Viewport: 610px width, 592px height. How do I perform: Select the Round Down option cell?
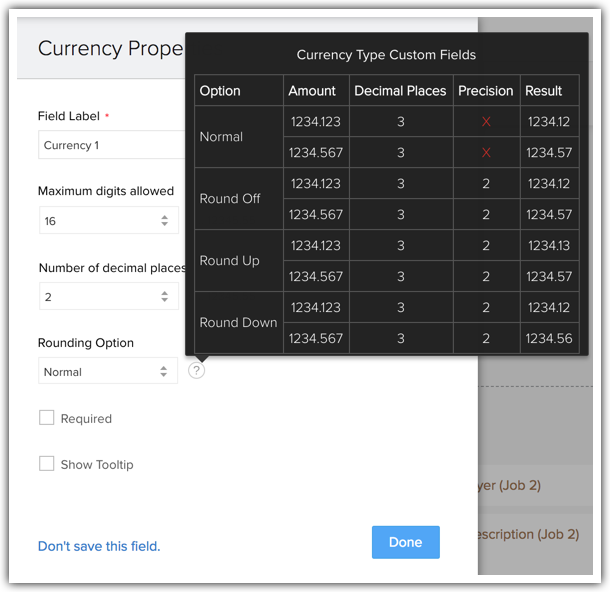click(x=238, y=322)
